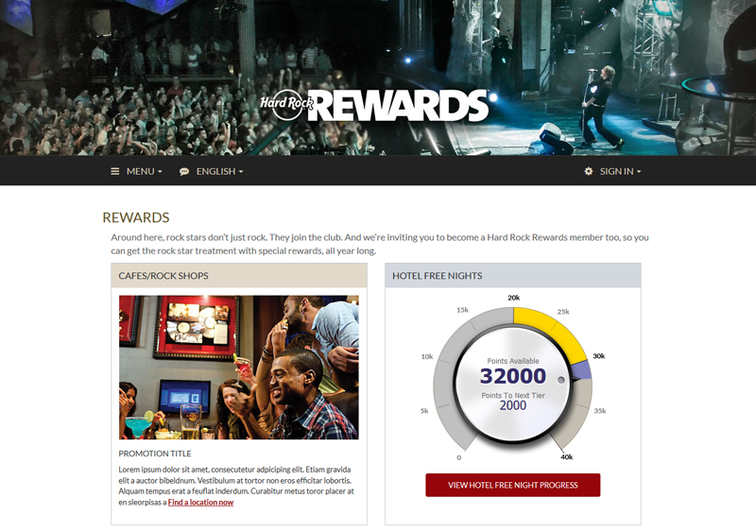The height and width of the screenshot is (532, 756).
Task: Click the hamburger menu icon
Action: (114, 171)
